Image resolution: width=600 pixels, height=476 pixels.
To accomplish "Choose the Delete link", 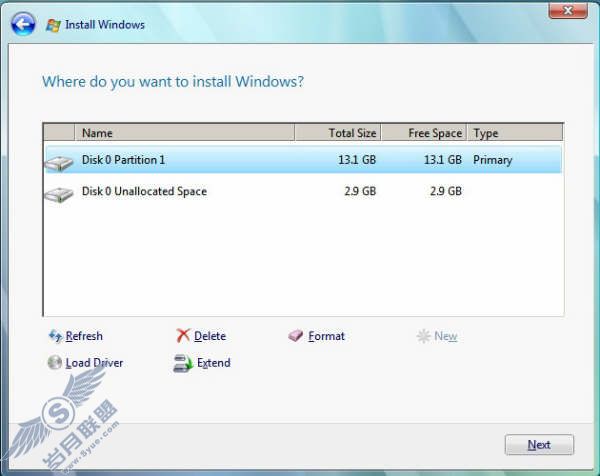I will [210, 336].
